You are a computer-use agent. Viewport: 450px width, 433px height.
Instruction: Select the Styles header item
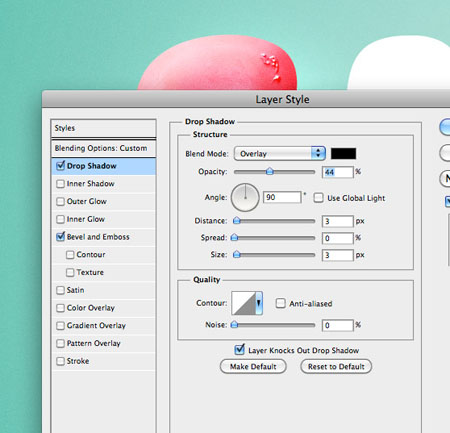pyautogui.click(x=103, y=128)
